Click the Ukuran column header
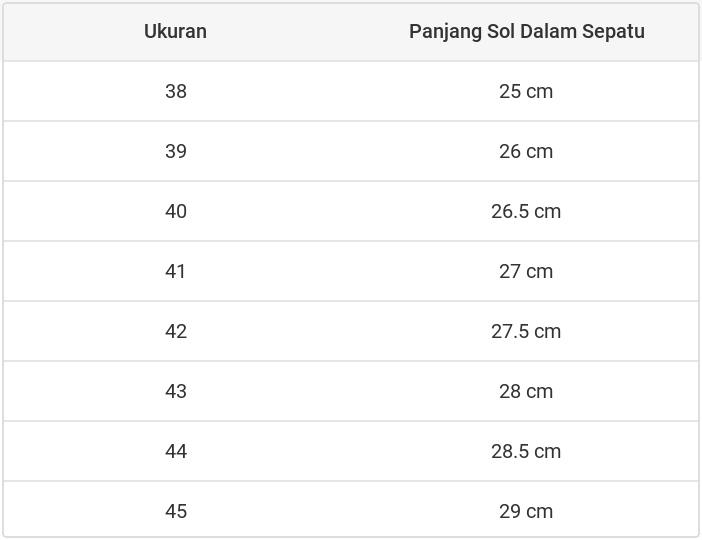This screenshot has width=702, height=540. point(175,31)
